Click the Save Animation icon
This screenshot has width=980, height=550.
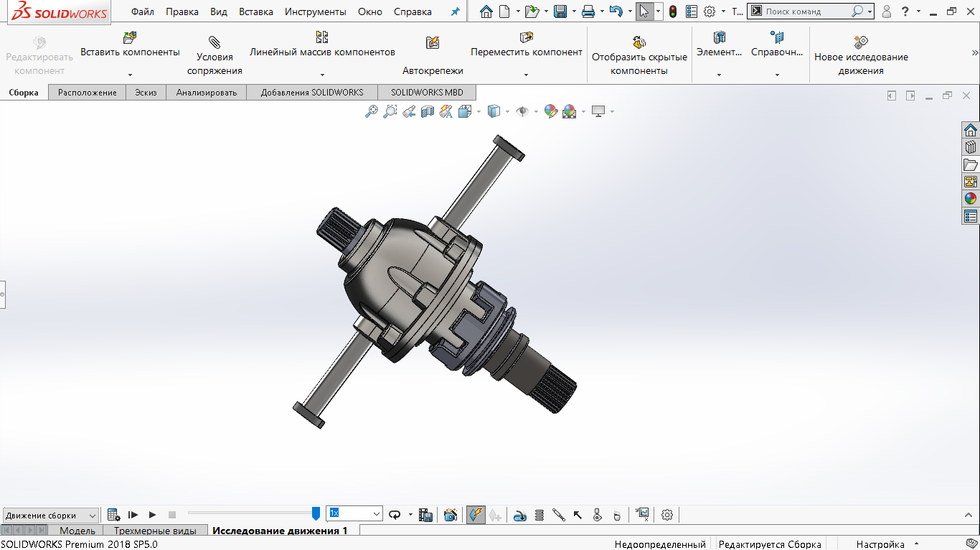pyautogui.click(x=425, y=515)
